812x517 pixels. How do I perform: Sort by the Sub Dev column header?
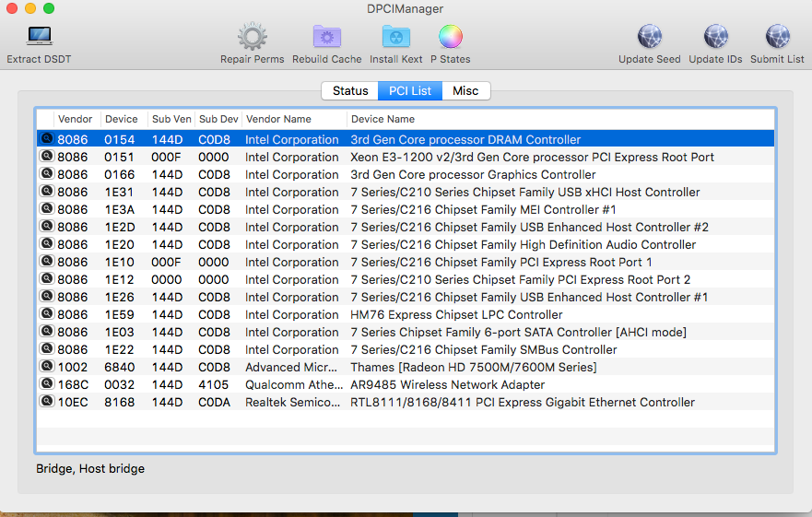click(x=218, y=119)
